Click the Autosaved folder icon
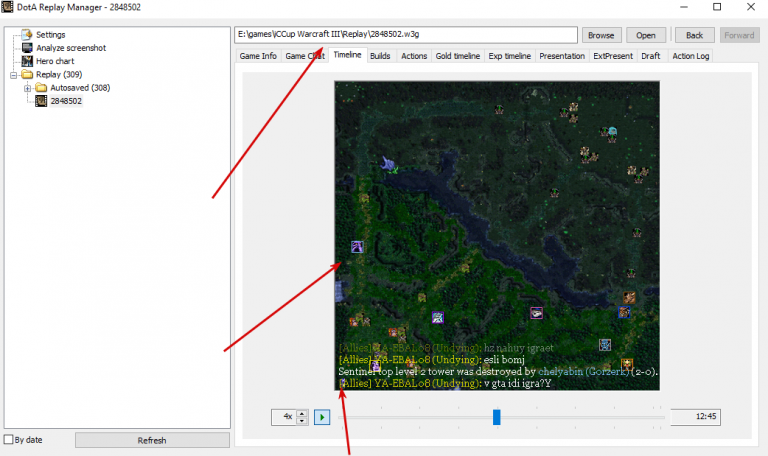Screen dimensions: 768x456 coord(41,88)
